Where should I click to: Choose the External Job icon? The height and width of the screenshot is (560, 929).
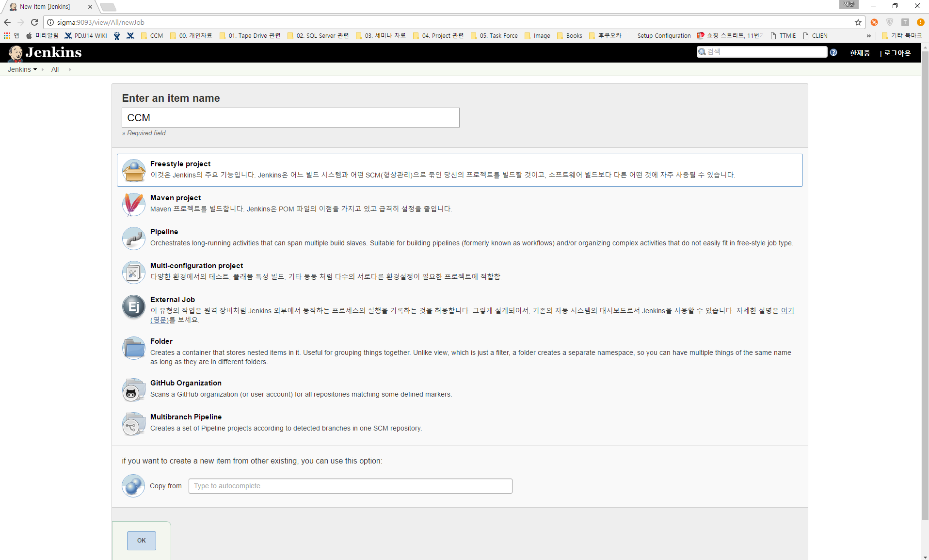click(x=134, y=306)
